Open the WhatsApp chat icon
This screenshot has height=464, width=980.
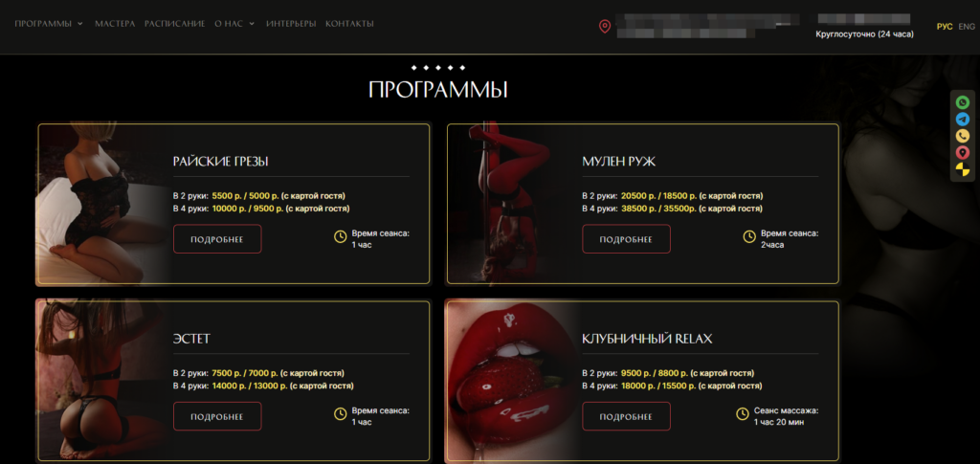[963, 102]
